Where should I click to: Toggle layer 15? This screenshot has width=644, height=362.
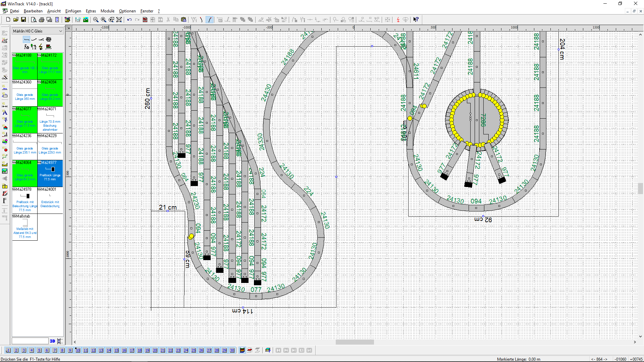[116, 350]
